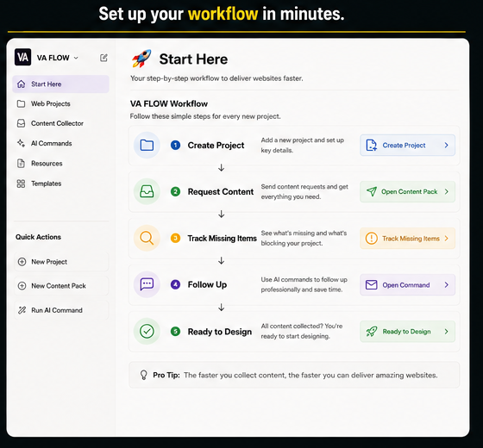Screen dimensions: 483x448
Task: Click the green inbox circle icon for Request Content
Action: pyautogui.click(x=147, y=191)
